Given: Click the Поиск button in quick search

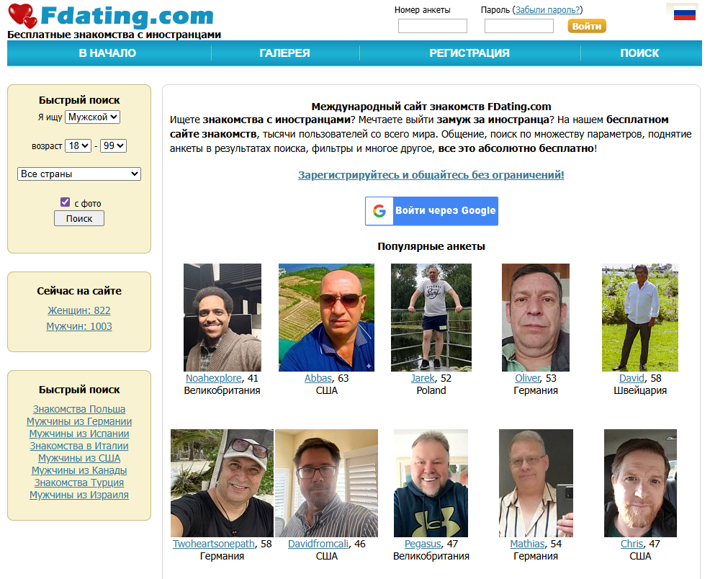Looking at the screenshot, I should coord(79,218).
